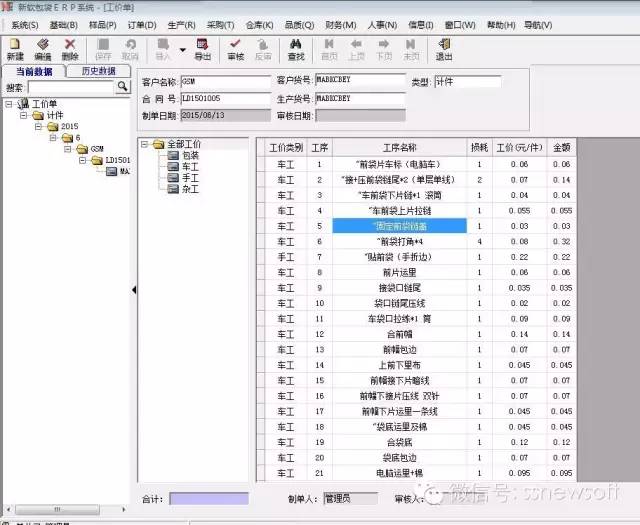Select the 车工 item in the 全部工价 tree
Viewport: 640px width, 525px height.
(188, 166)
